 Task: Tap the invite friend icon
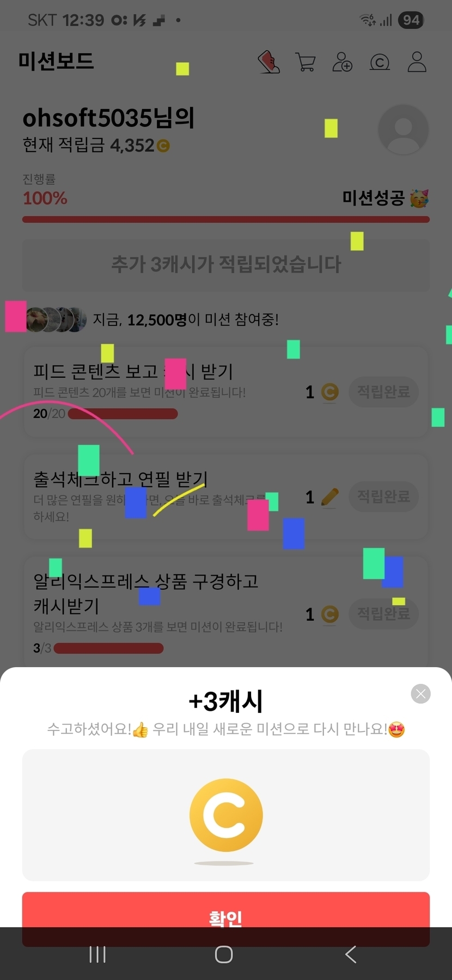point(343,62)
